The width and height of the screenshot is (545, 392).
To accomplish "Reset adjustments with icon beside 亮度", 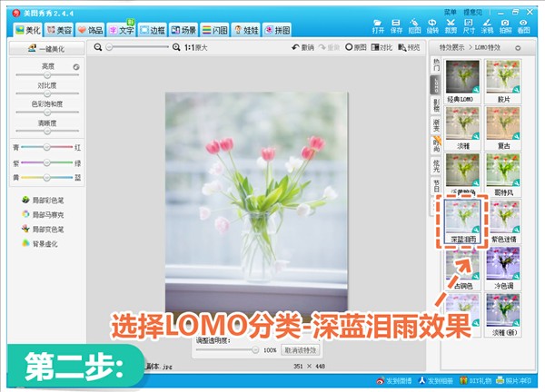I will (x=76, y=67).
